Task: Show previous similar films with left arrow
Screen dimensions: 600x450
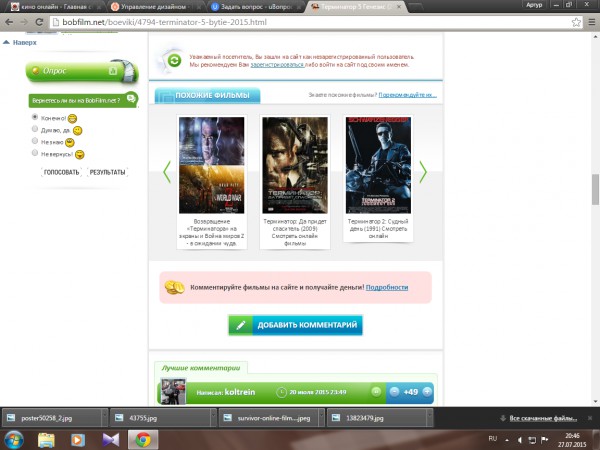Action: [167, 172]
